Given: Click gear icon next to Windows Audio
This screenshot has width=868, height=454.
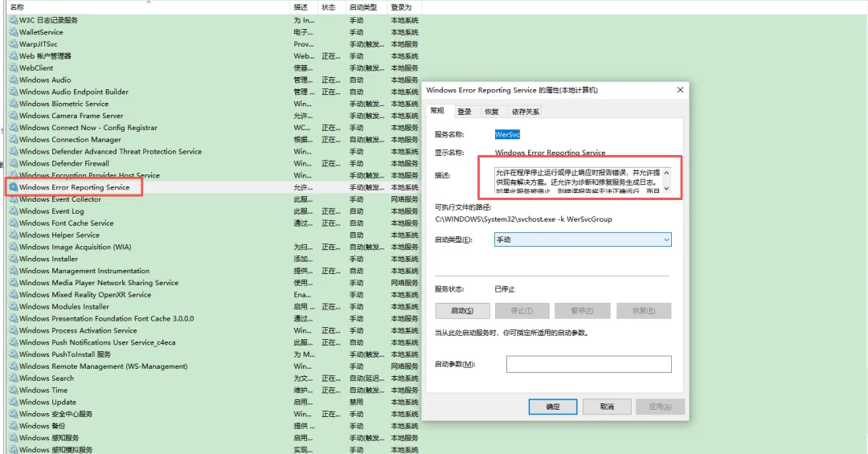Looking at the screenshot, I should (14, 80).
